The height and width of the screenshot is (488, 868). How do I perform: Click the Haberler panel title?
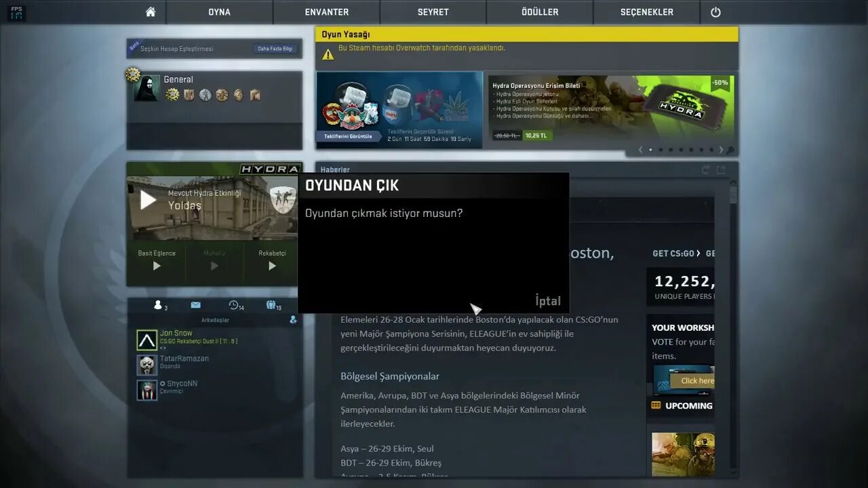pos(335,169)
